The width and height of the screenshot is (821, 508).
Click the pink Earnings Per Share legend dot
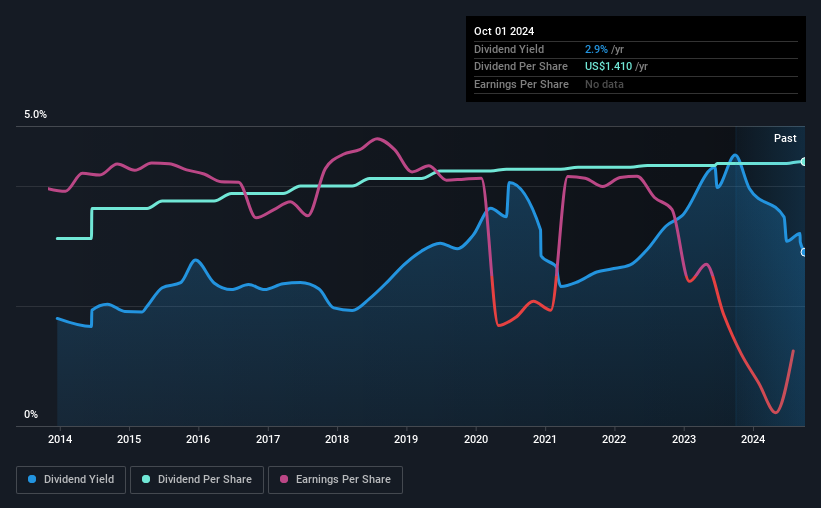284,479
